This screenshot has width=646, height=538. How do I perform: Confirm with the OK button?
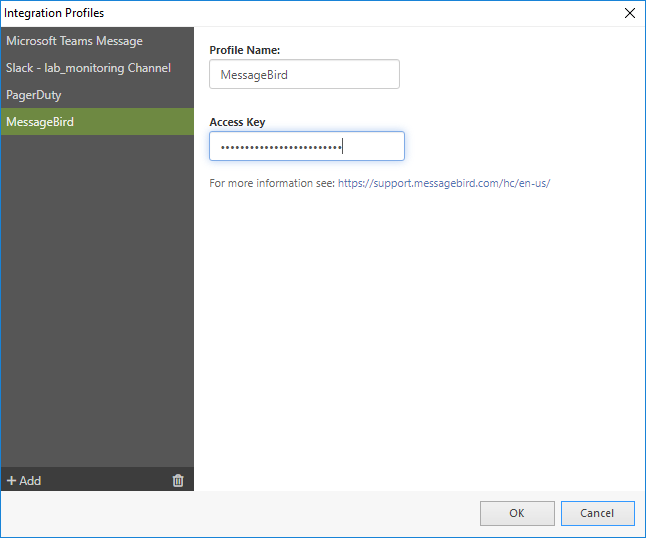click(x=517, y=513)
